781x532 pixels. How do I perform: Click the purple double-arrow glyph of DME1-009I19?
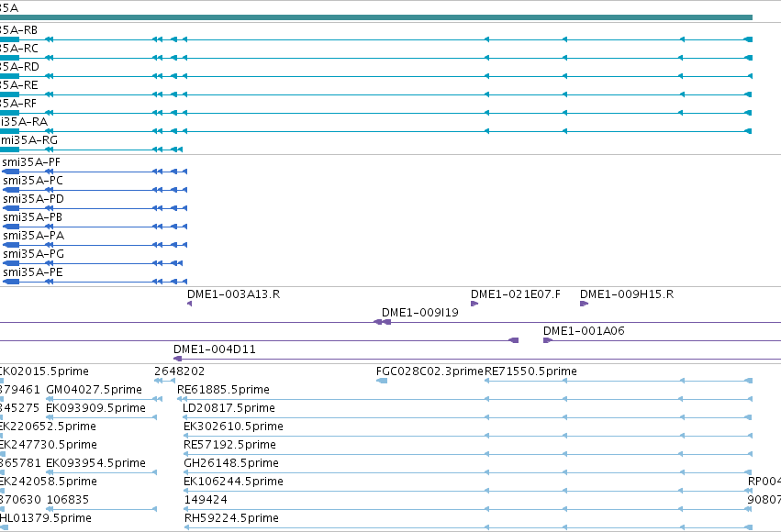click(383, 322)
